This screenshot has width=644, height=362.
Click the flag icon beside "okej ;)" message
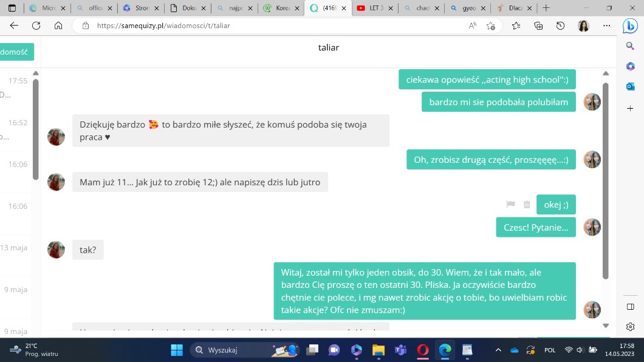[510, 205]
